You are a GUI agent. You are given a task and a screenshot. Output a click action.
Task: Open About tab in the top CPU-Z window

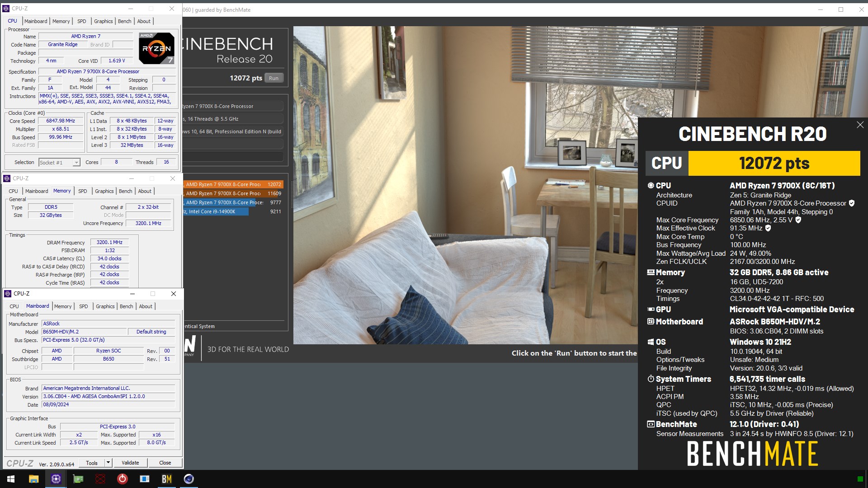point(144,21)
